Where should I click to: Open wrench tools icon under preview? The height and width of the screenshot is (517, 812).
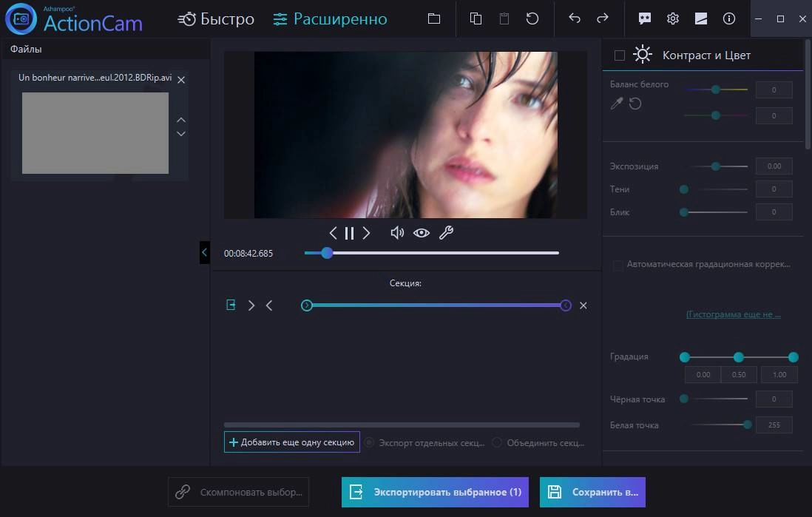click(x=446, y=232)
